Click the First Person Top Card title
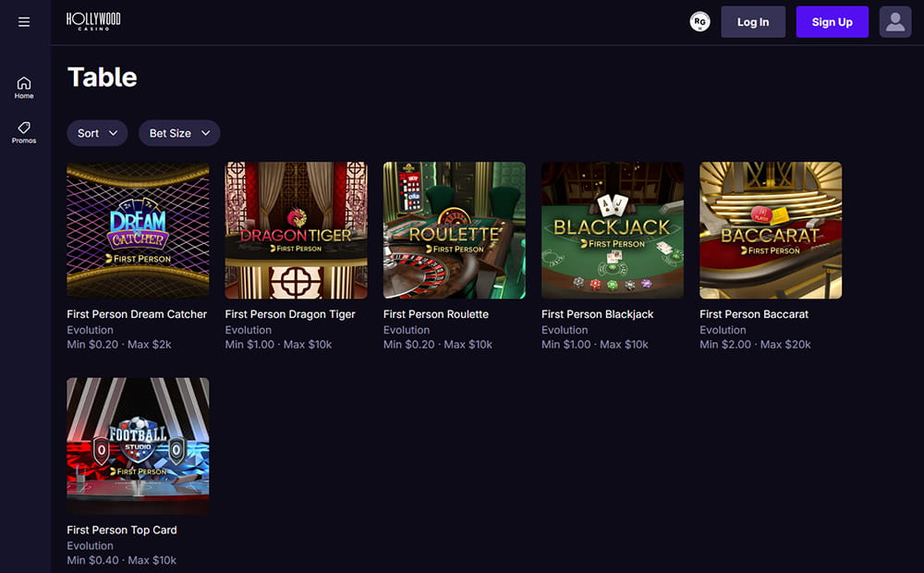The height and width of the screenshot is (573, 924). [122, 530]
